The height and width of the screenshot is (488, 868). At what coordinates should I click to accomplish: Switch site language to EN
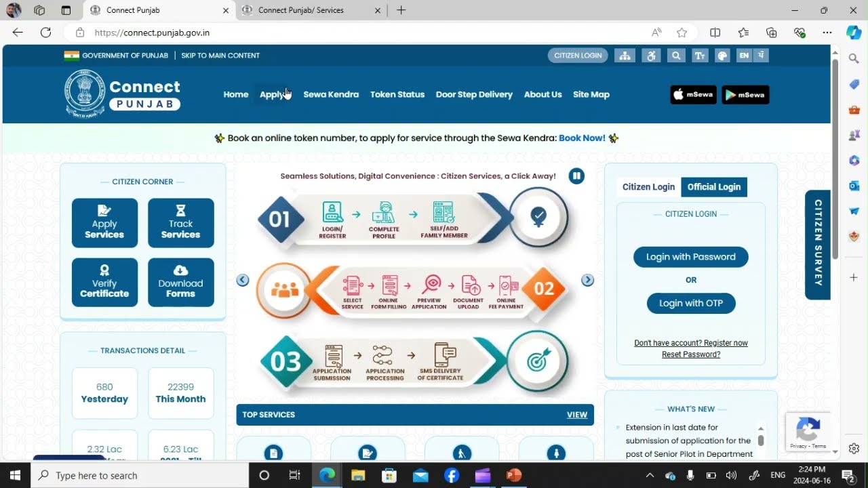(x=745, y=56)
